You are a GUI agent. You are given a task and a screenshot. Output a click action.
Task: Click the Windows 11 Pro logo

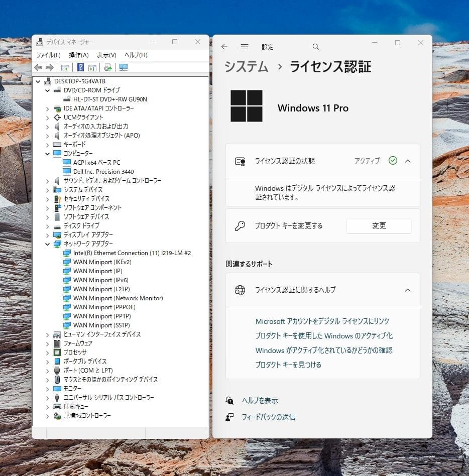tap(247, 106)
